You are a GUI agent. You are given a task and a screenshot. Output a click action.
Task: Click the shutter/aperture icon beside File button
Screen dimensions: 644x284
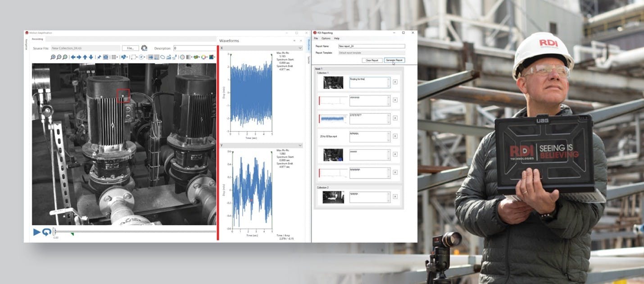pyautogui.click(x=144, y=48)
